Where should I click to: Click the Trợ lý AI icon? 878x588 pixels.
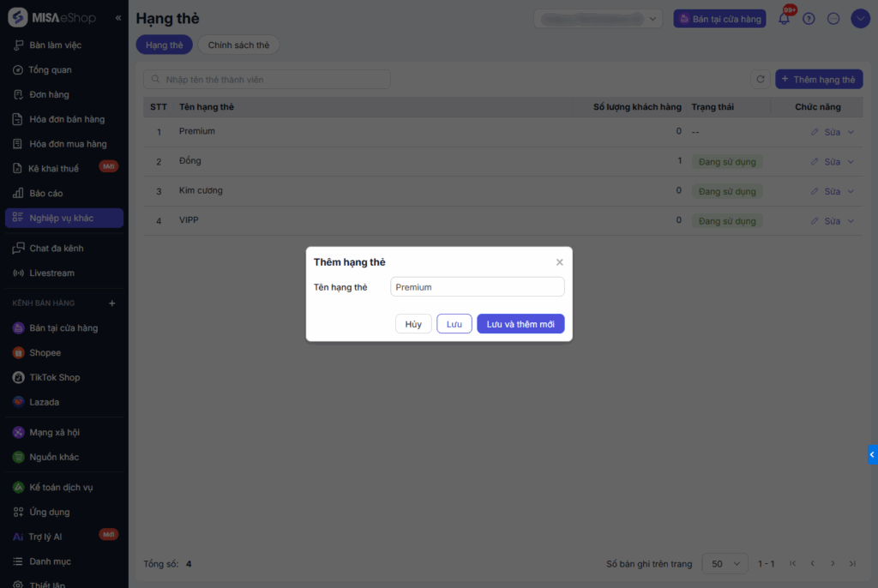(18, 537)
